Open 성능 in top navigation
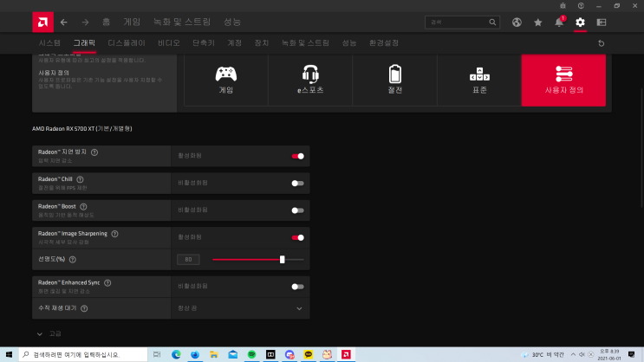The height and width of the screenshot is (362, 644). [x=232, y=22]
